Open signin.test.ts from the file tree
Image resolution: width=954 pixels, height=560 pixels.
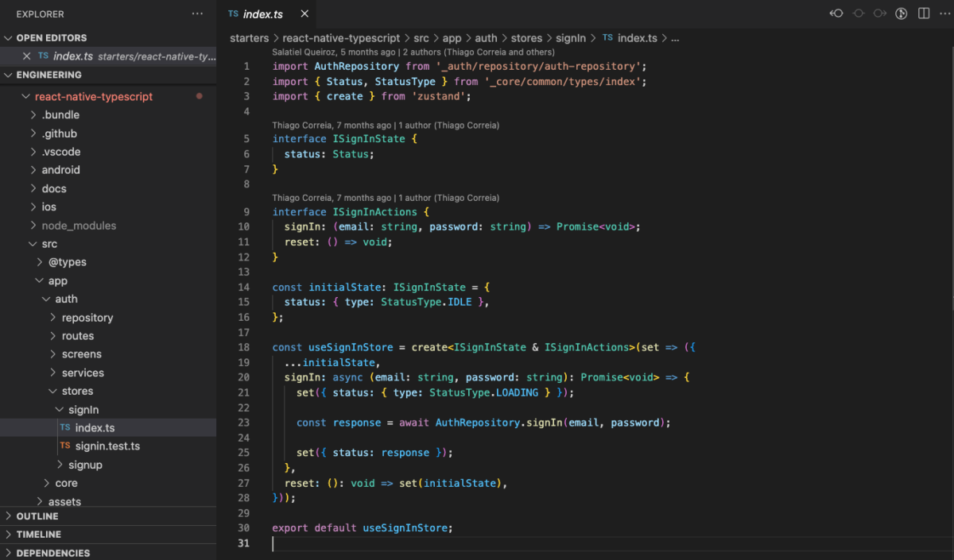tap(107, 446)
